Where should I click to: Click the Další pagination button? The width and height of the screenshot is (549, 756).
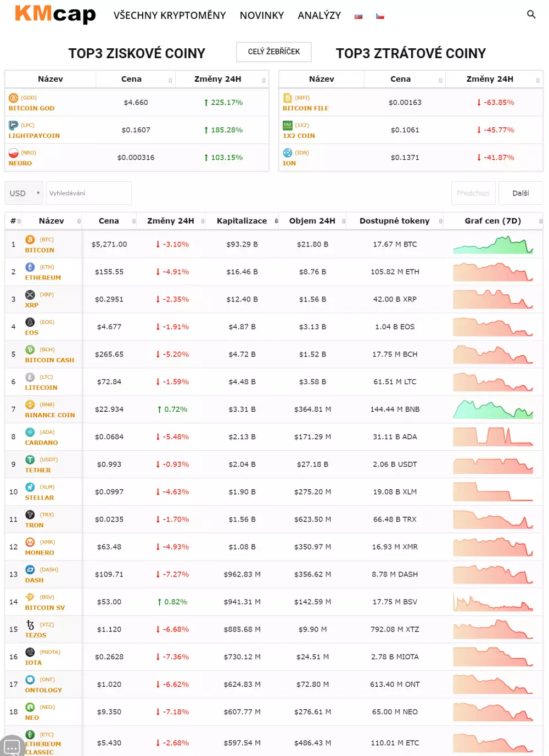coord(520,193)
